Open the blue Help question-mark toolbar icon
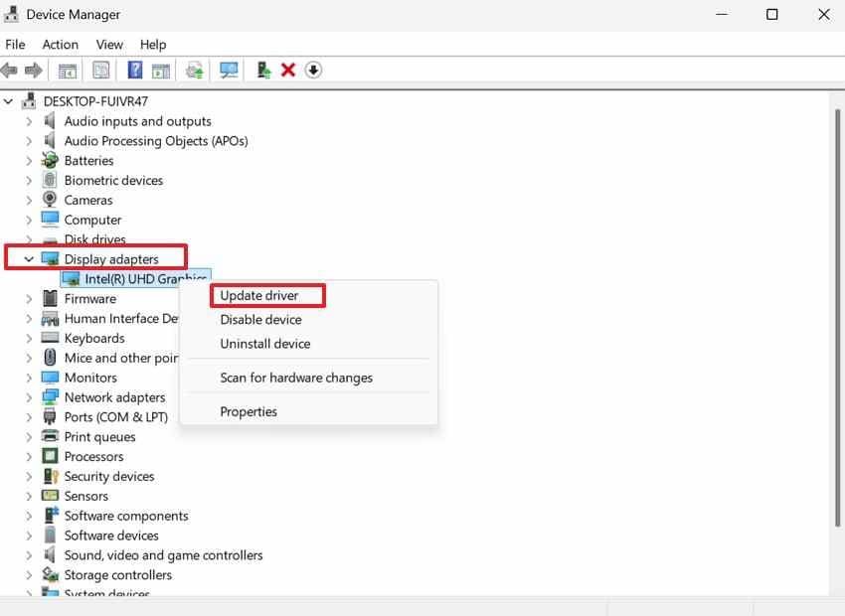The height and width of the screenshot is (616, 845). [x=135, y=70]
